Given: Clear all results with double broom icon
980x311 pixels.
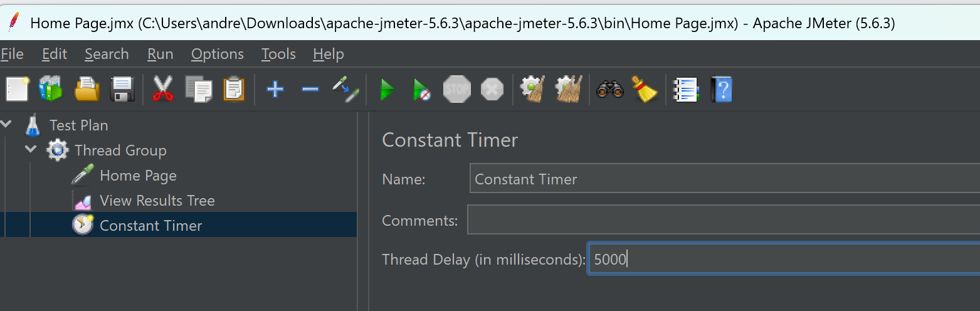Looking at the screenshot, I should tap(569, 90).
